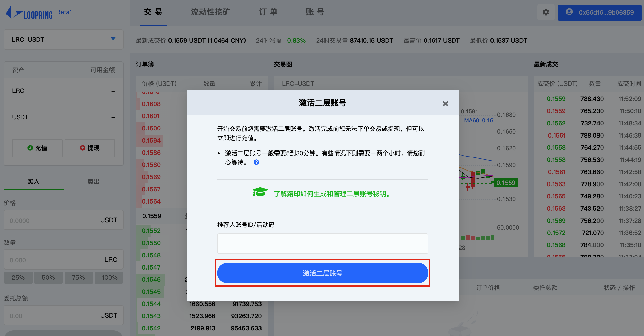Click ask price 0.1594 in order book
Image resolution: width=644 pixels, height=336 pixels.
[x=151, y=140]
